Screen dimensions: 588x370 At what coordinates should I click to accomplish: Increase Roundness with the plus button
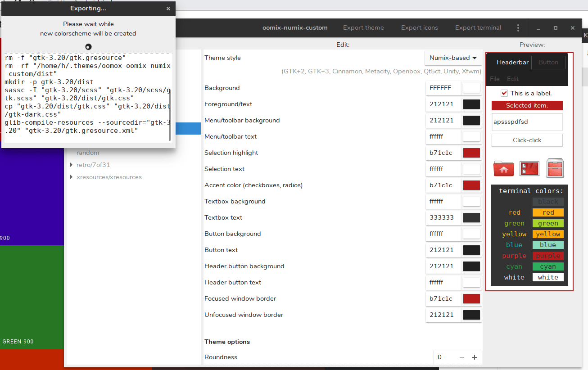[474, 357]
